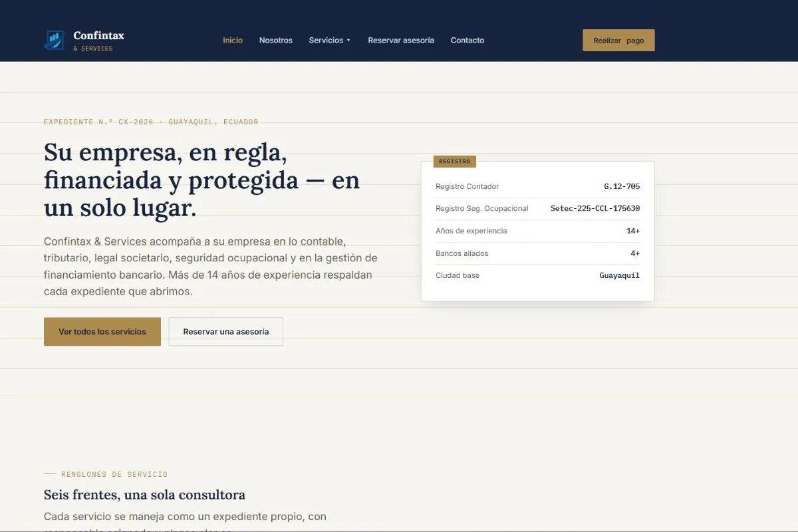Click the Confintax & Services brand name

click(x=98, y=41)
